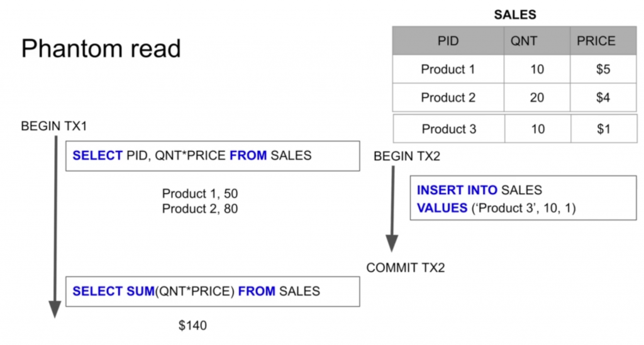
Task: Click the BEGIN TX2 label
Action: click(407, 156)
